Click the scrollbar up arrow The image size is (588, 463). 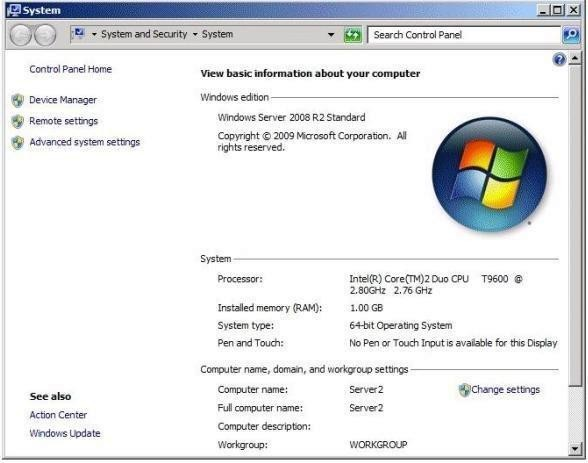(574, 58)
